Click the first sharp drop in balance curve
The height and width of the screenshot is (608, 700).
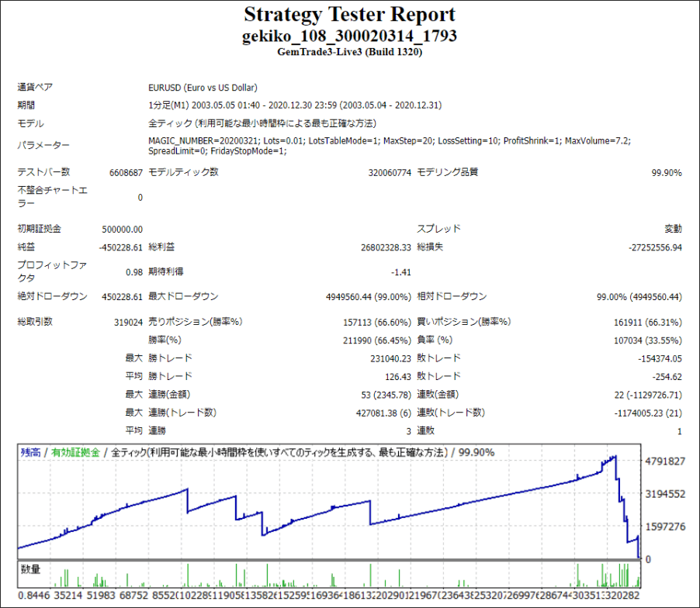tap(188, 501)
